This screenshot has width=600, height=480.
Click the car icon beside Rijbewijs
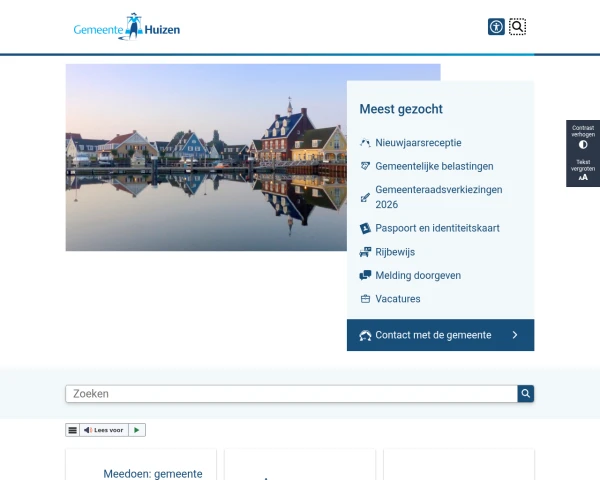click(365, 252)
